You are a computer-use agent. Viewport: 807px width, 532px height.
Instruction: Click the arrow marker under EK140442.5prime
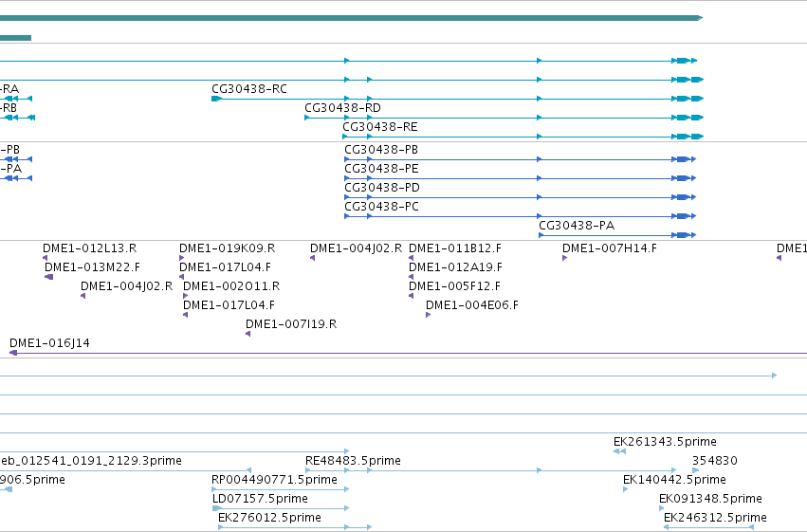point(625,489)
